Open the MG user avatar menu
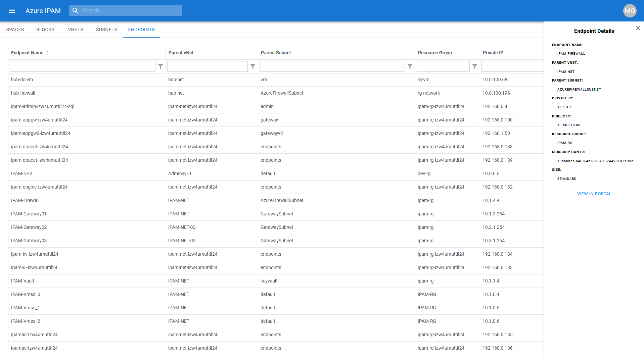The image size is (644, 358). coord(630,11)
